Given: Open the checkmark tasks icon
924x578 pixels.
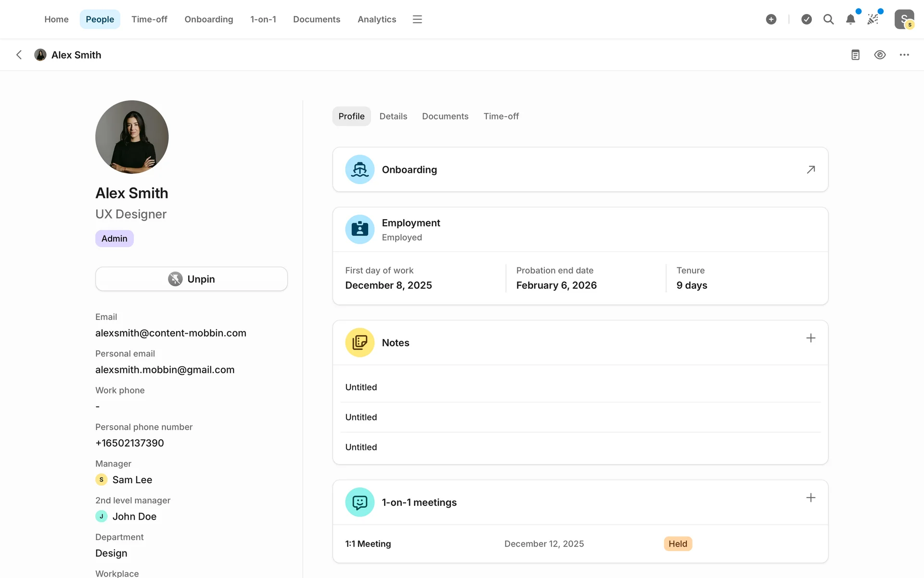Looking at the screenshot, I should pyautogui.click(x=807, y=19).
